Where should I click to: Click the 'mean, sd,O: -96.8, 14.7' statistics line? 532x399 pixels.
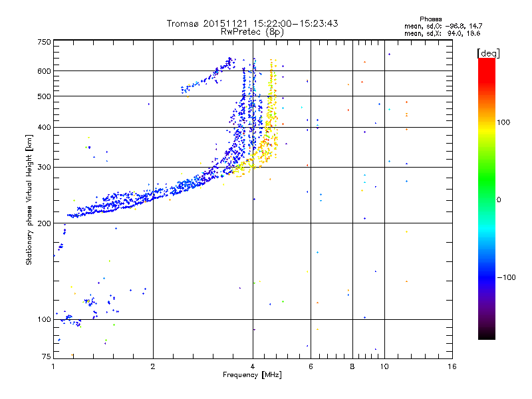click(443, 26)
